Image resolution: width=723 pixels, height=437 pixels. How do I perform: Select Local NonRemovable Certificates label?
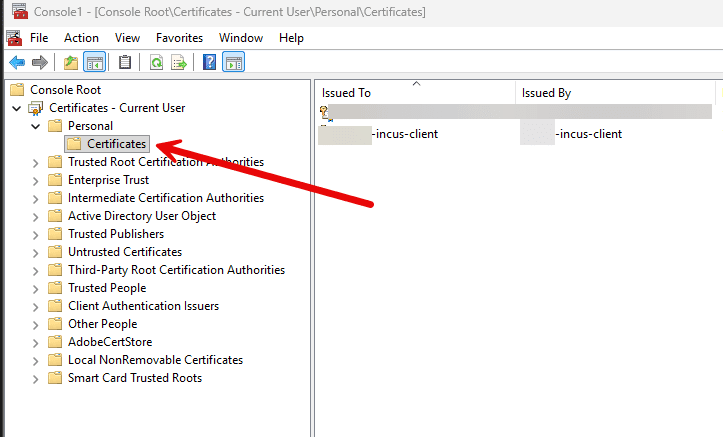(155, 360)
